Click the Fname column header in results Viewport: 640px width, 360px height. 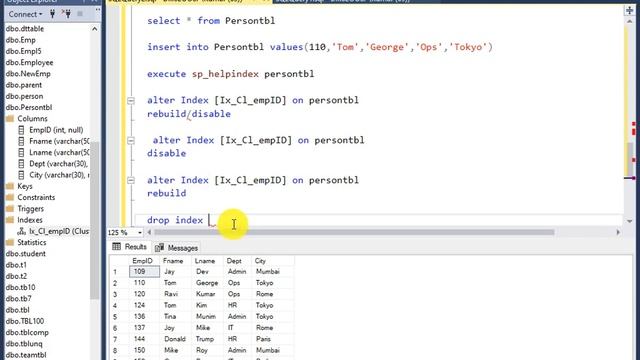pos(176,261)
